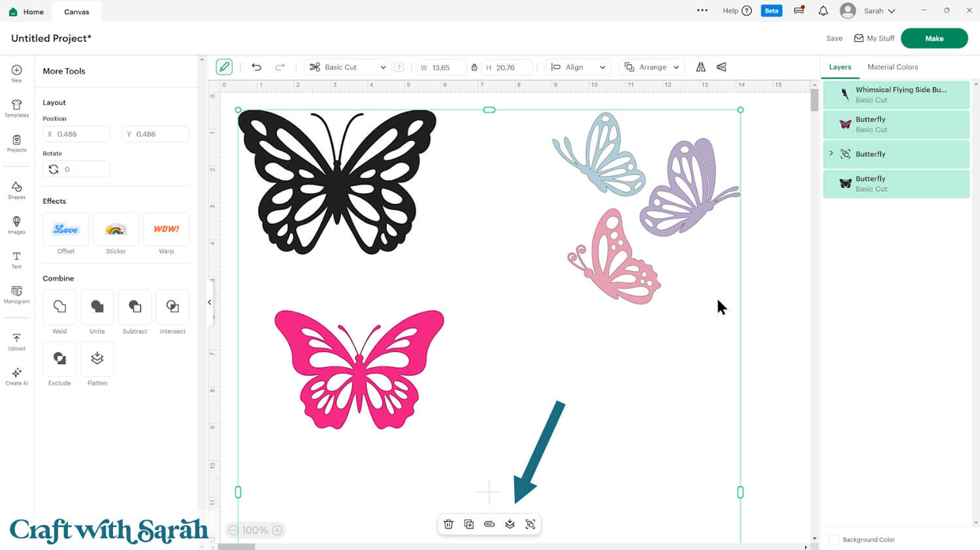Toggle the edit pencil mode button
980x550 pixels.
click(x=224, y=67)
